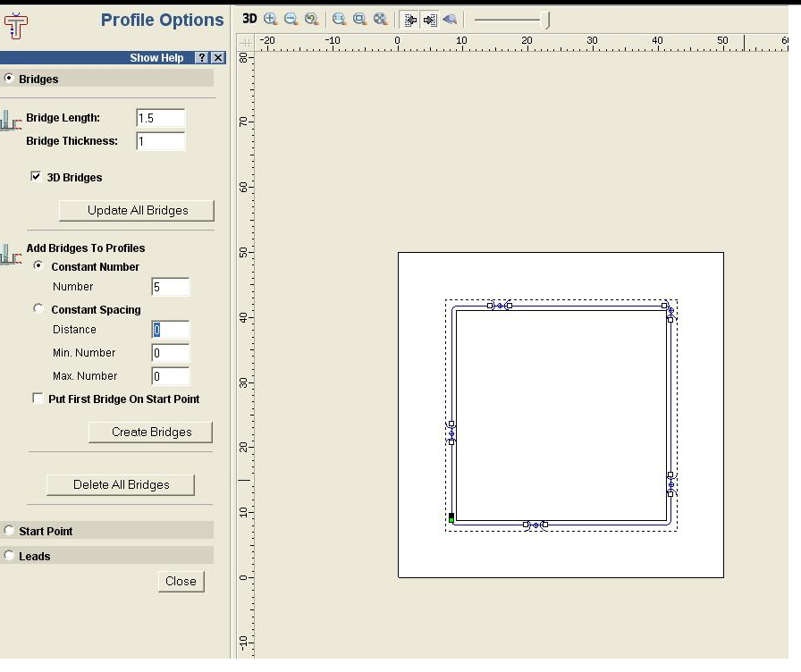Screen dimensions: 801x672
Task: Click the Zoom to Fit All icon
Action: 380,19
